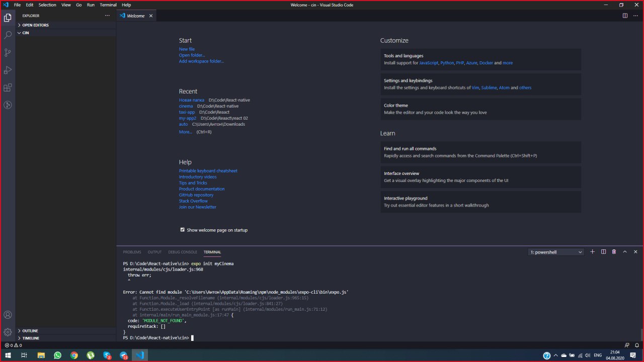Viewport: 644px width, 362px height.
Task: Open the recent taxi-app folder
Action: 187,112
